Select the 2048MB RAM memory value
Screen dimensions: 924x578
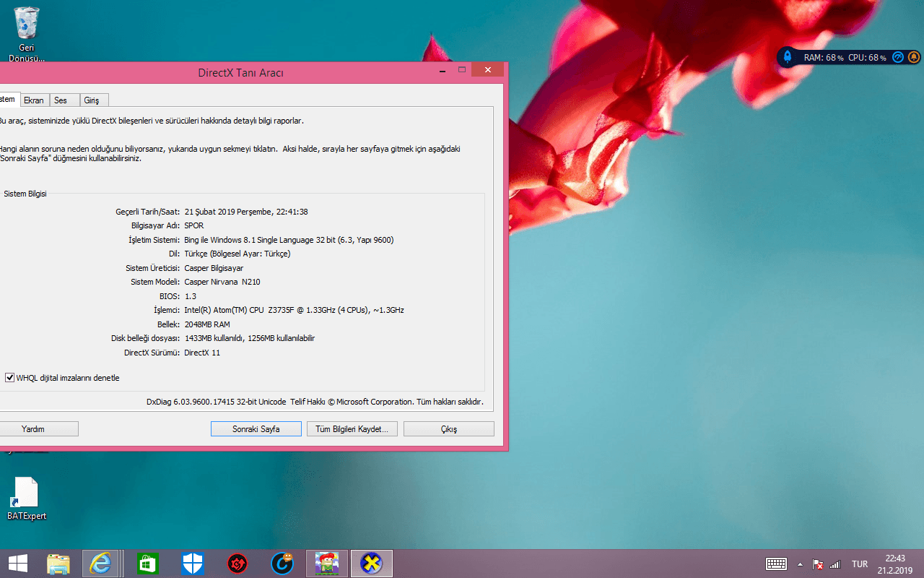(x=207, y=324)
